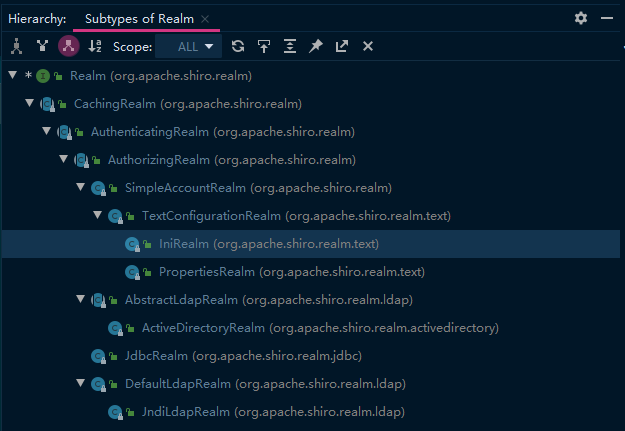Select DefaultLdapRealm in the tree
Screen dimensions: 625x431
311,384
